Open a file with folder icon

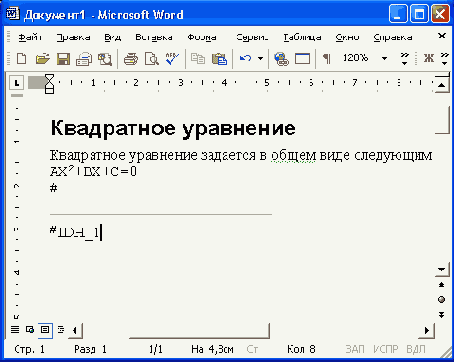coord(42,59)
